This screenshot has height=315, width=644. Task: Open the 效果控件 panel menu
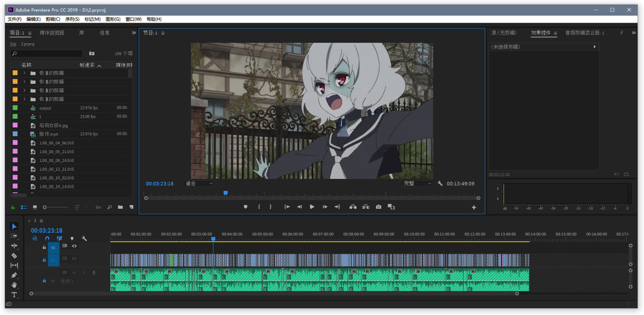(x=555, y=33)
